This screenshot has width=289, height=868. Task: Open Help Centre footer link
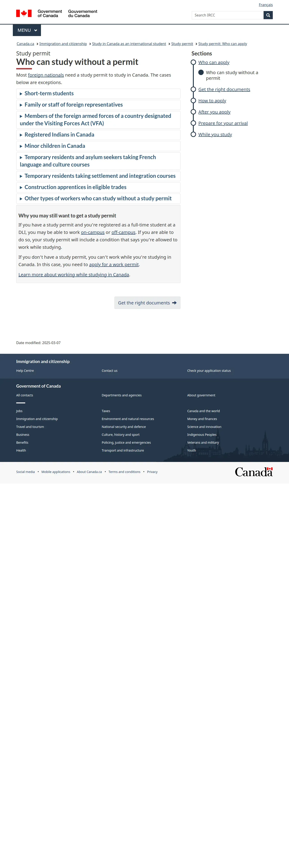click(x=25, y=371)
